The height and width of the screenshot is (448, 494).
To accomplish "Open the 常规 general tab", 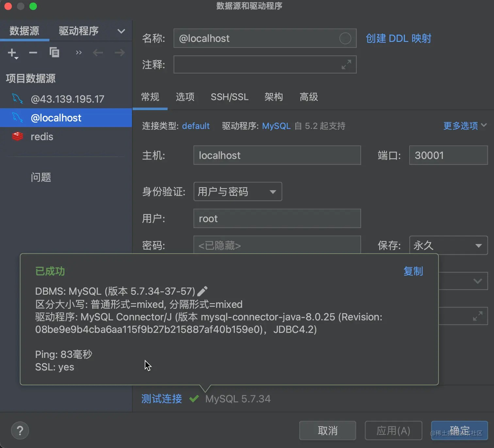I will (150, 97).
